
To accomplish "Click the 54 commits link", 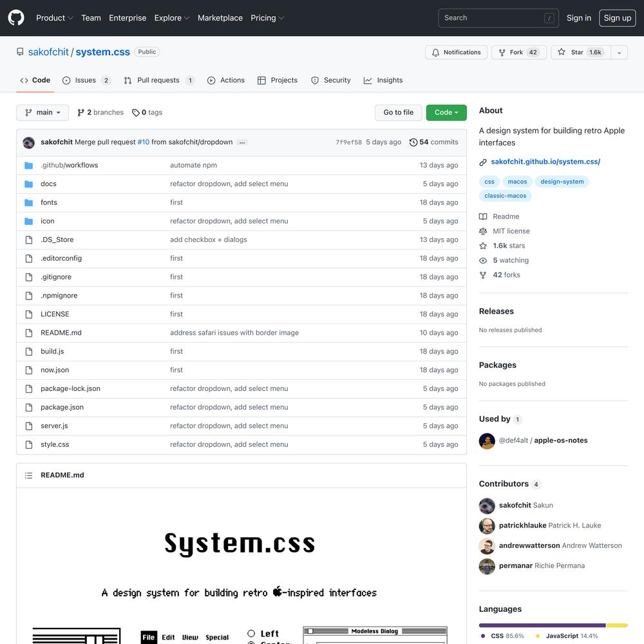I will [433, 142].
